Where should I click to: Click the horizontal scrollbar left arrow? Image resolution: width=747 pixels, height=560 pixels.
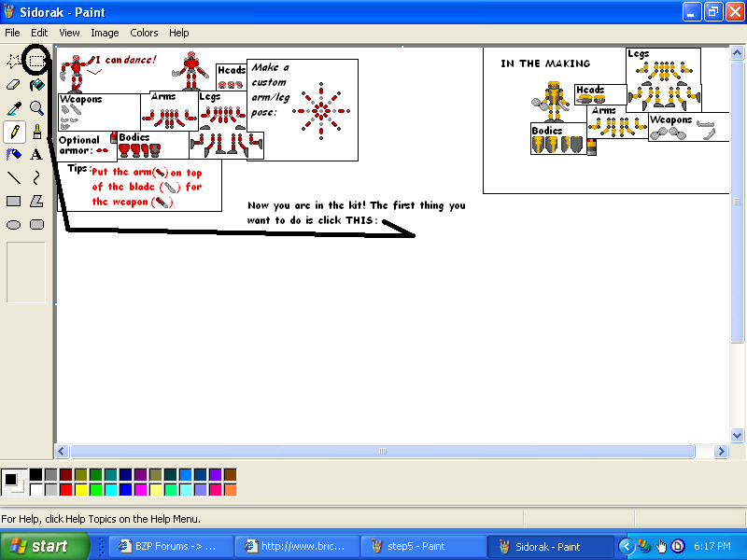point(62,452)
